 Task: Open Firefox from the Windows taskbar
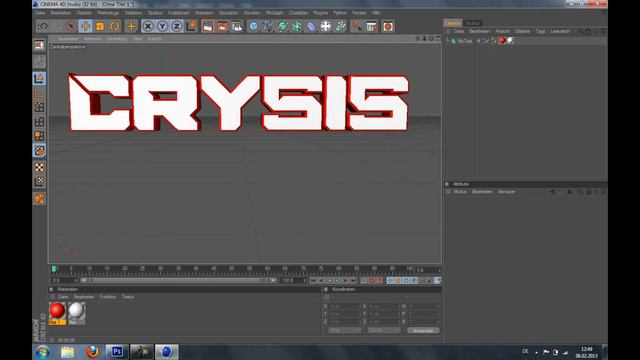pos(92,351)
